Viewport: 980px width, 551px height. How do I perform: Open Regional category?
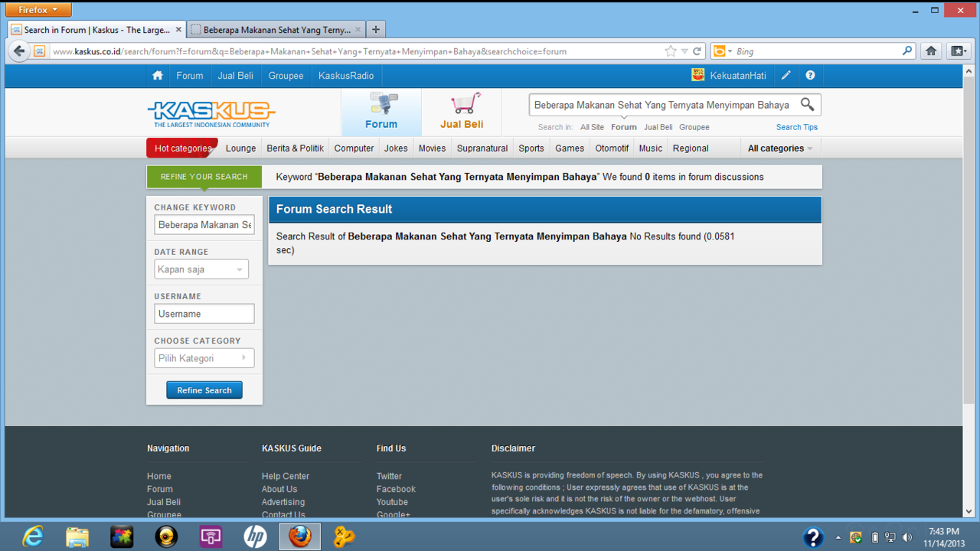691,148
